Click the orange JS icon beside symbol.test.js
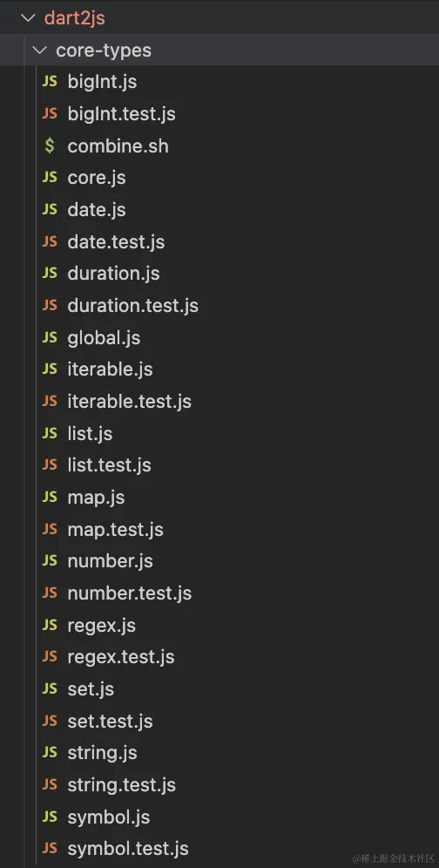This screenshot has height=868, width=439. (50, 849)
